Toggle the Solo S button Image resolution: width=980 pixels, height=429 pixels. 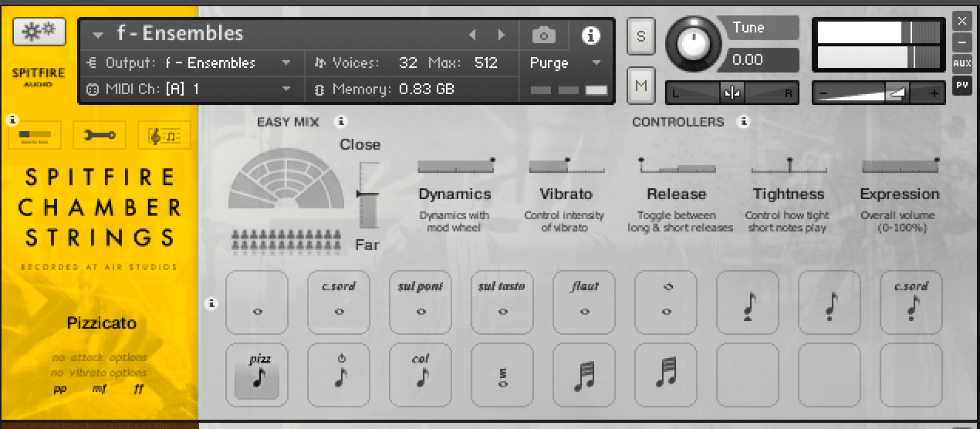coord(640,36)
